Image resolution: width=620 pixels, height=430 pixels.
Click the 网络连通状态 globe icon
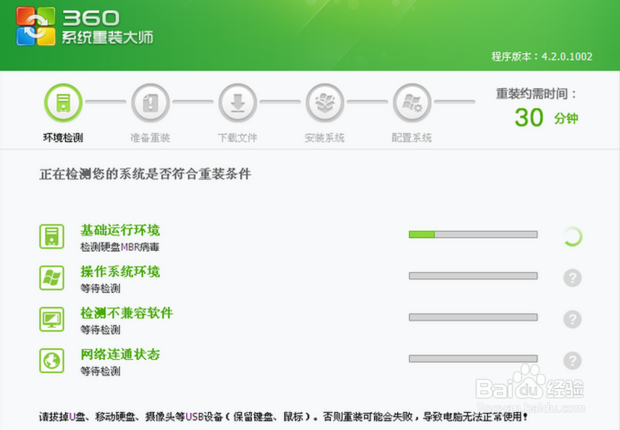pos(52,360)
